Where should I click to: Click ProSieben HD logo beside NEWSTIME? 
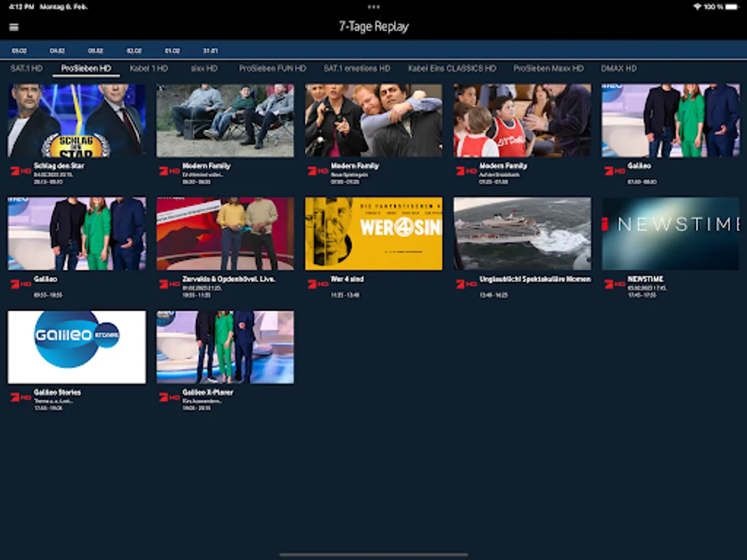615,284
